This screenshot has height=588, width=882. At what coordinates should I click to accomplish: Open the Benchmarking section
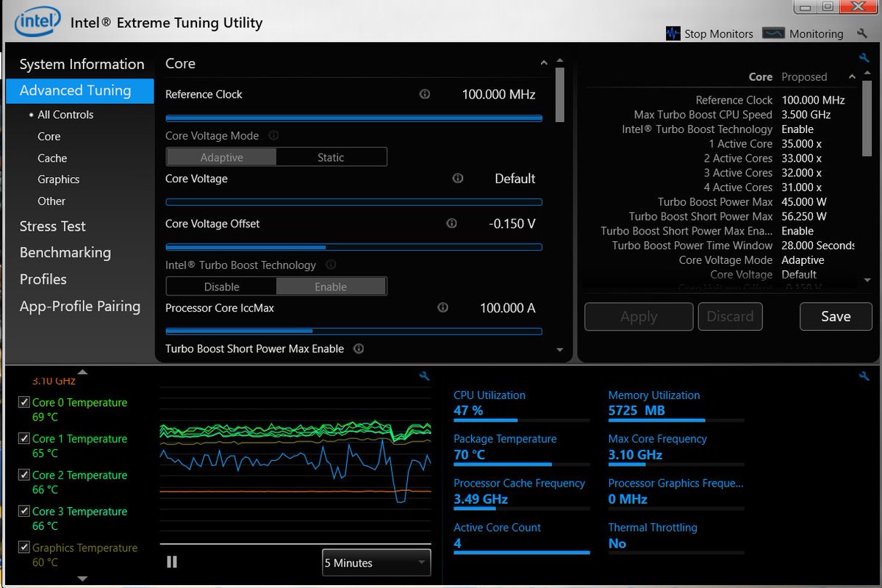click(x=65, y=253)
